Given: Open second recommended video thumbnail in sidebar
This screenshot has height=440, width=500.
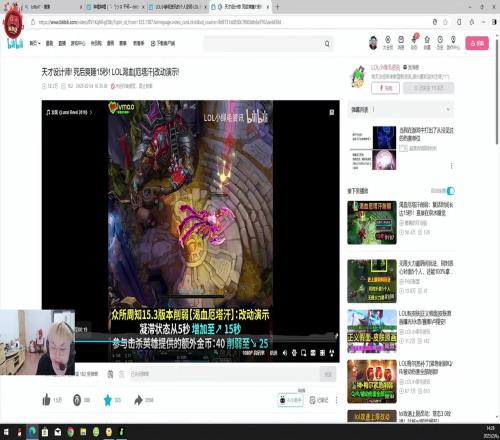Looking at the screenshot, I should click(x=372, y=281).
